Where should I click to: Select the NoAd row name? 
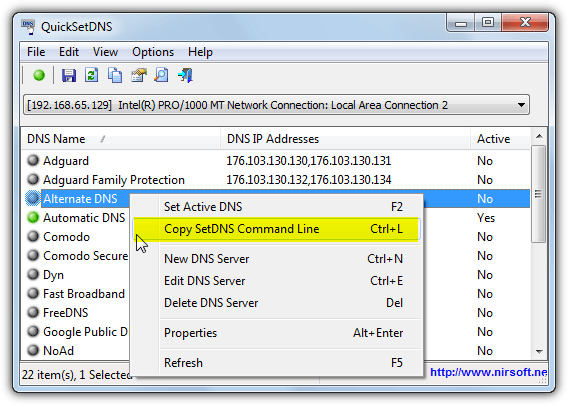(x=58, y=350)
